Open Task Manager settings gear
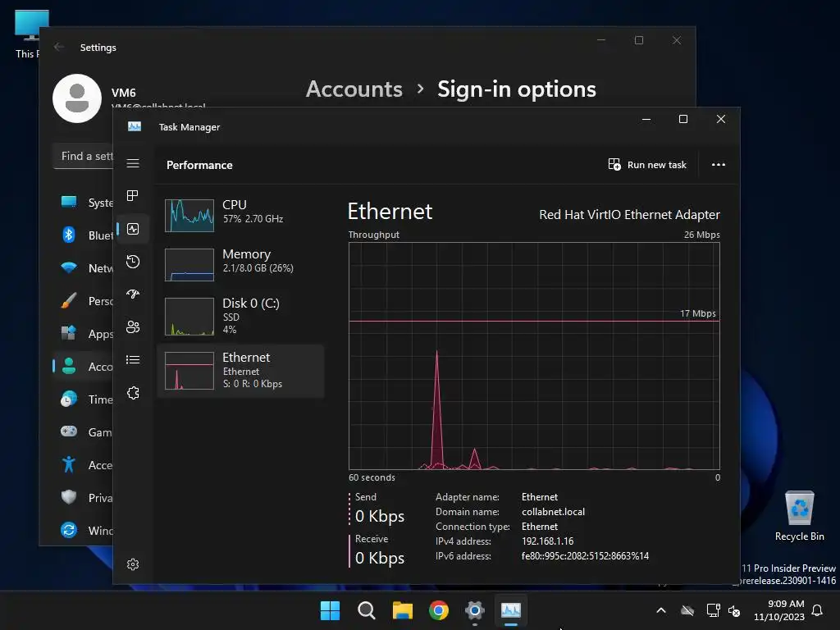 (x=133, y=564)
